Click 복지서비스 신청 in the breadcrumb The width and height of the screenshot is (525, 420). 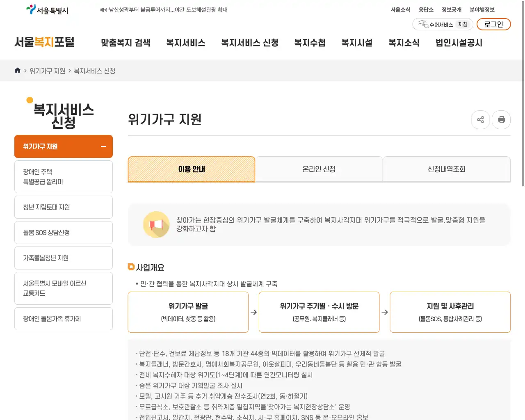(x=94, y=71)
